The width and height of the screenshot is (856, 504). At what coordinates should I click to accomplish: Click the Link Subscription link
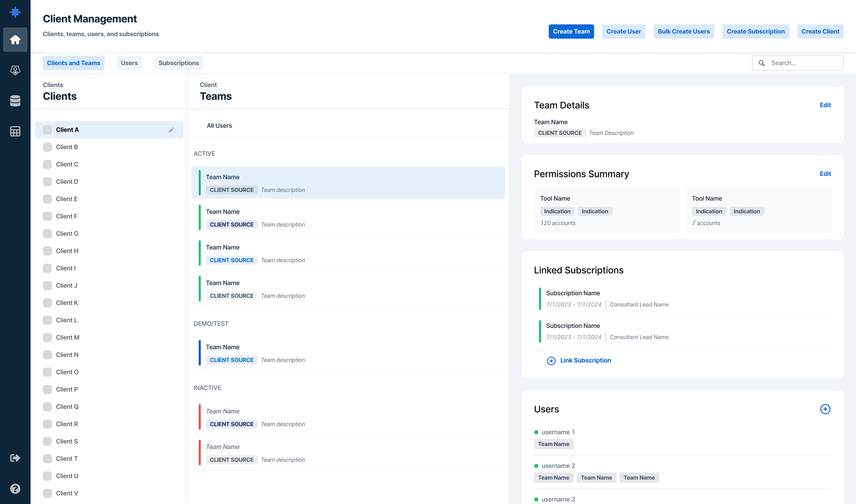click(x=585, y=360)
